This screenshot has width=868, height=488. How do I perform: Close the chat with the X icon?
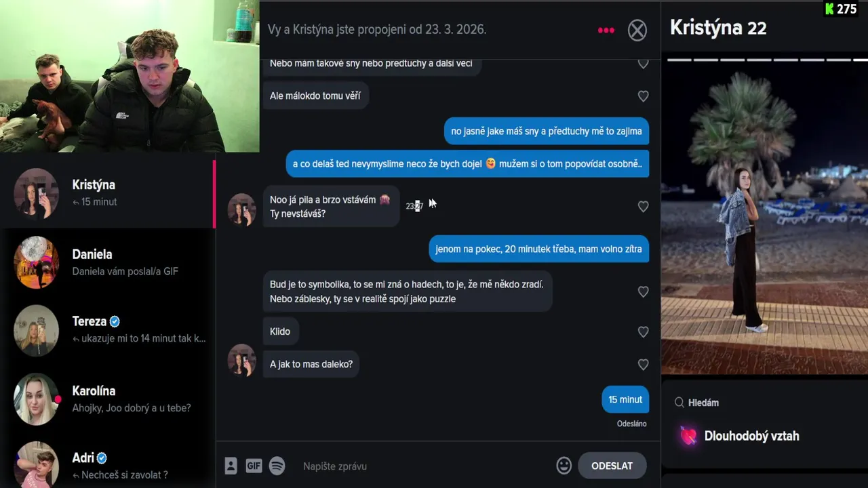coord(637,30)
